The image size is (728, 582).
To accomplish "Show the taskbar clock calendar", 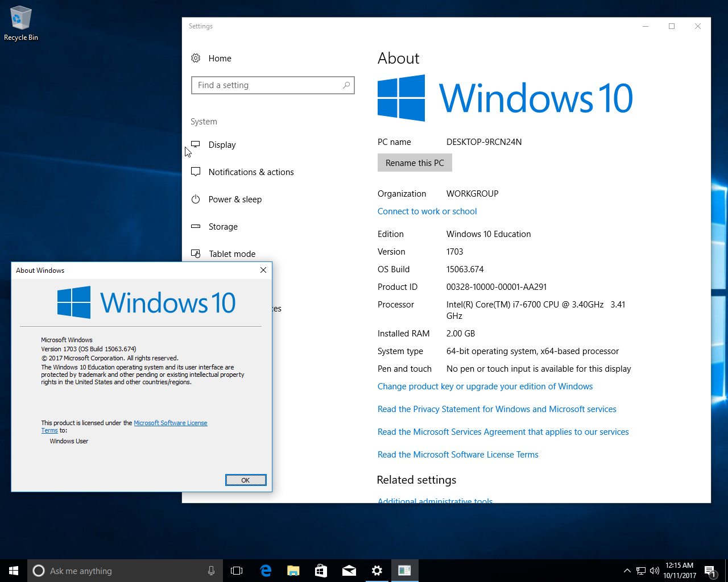I will point(680,571).
